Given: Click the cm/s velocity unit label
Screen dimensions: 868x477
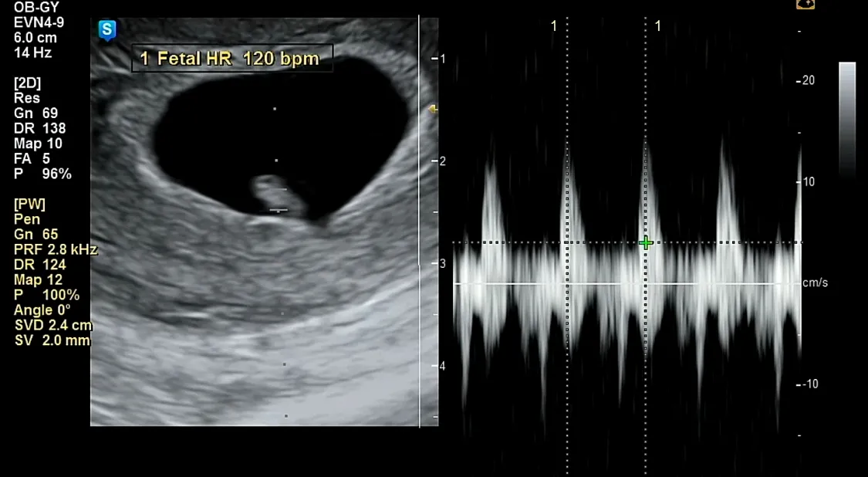Looking at the screenshot, I should [x=815, y=283].
